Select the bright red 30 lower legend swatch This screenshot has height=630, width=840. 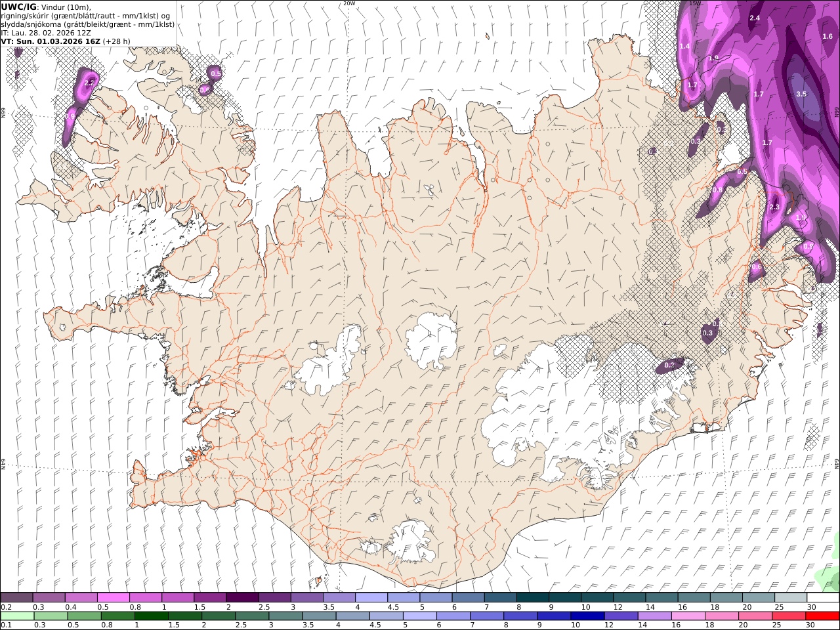click(822, 616)
